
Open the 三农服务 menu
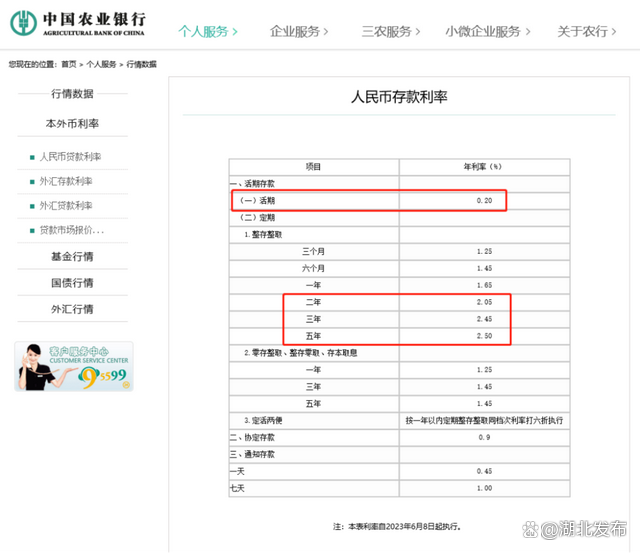click(x=391, y=31)
